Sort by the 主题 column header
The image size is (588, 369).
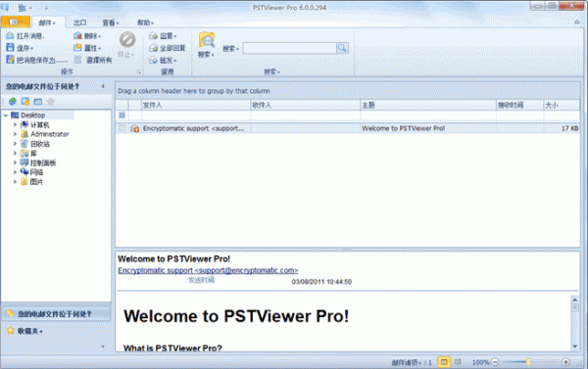428,105
